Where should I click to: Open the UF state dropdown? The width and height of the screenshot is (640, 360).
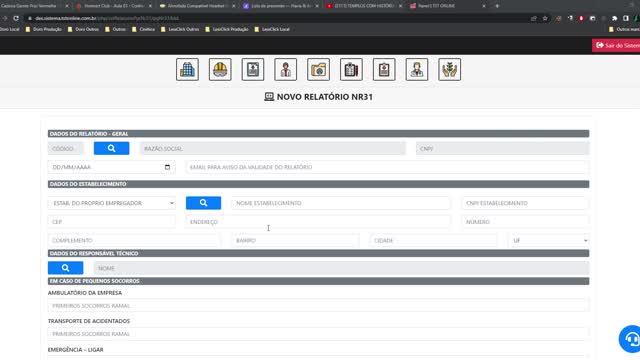pos(549,240)
